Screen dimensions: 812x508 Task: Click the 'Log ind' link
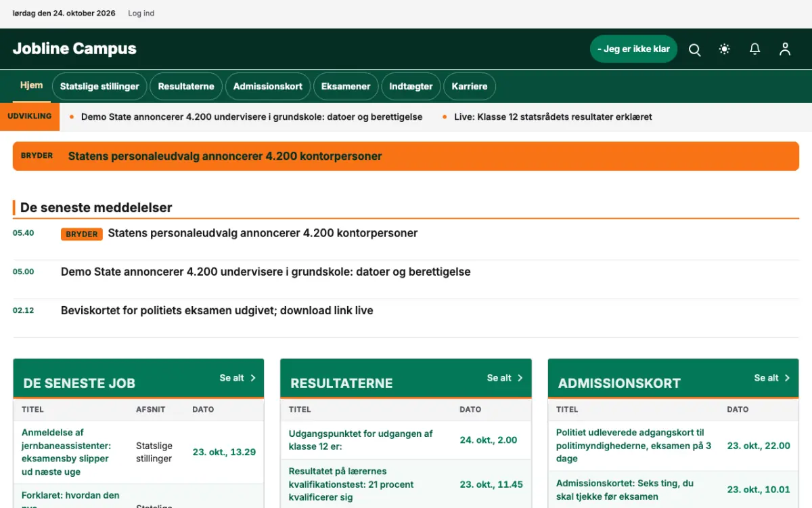[x=141, y=14]
